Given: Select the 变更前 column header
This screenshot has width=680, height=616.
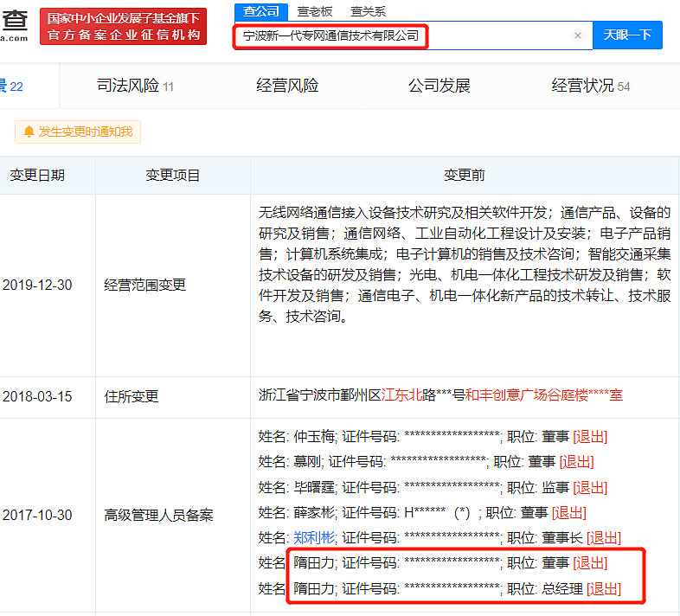Looking at the screenshot, I should 465,176.
